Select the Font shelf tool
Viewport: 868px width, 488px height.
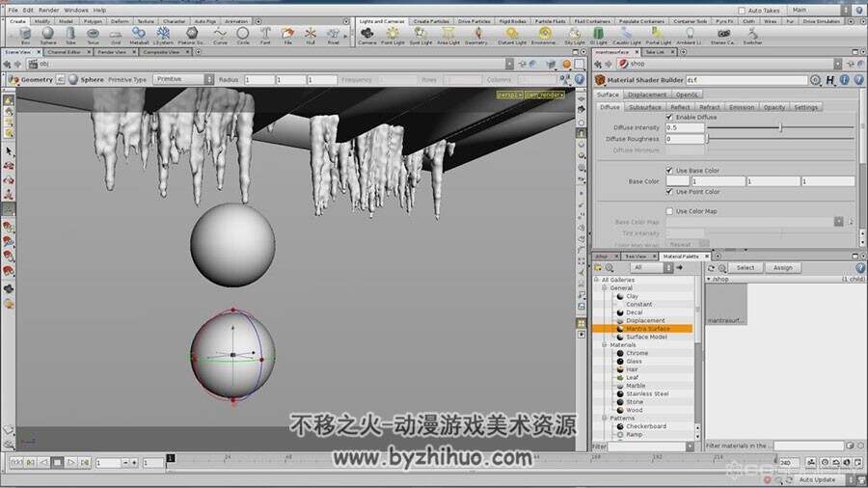pyautogui.click(x=265, y=36)
